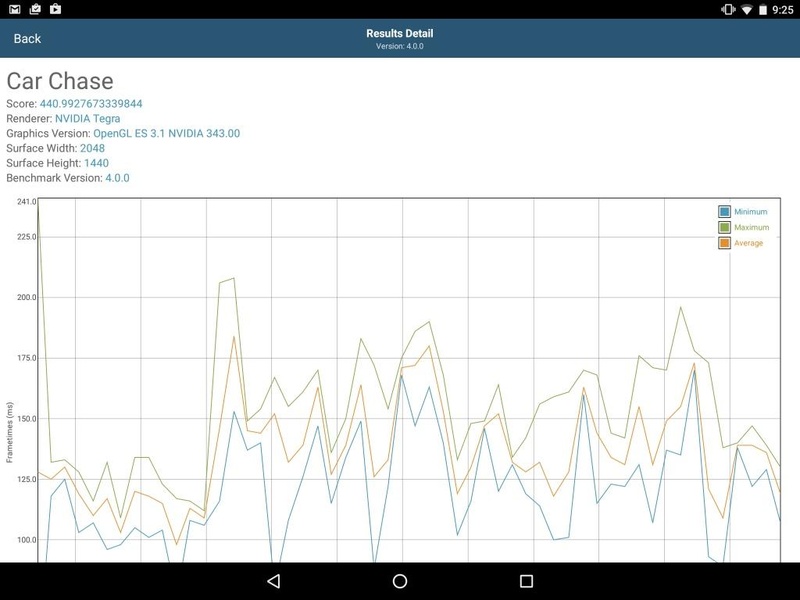Click the orange Average legend swatch
Screen dimensions: 800x600
pos(724,243)
